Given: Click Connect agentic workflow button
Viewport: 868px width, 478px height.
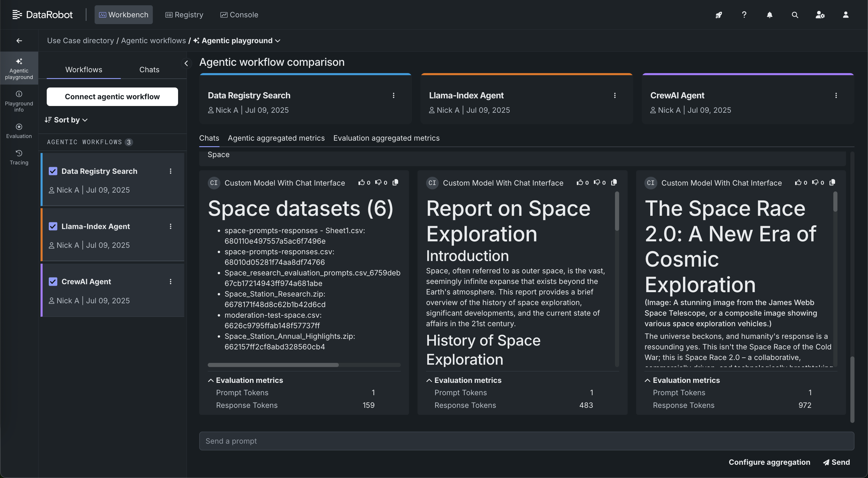Looking at the screenshot, I should pos(112,97).
